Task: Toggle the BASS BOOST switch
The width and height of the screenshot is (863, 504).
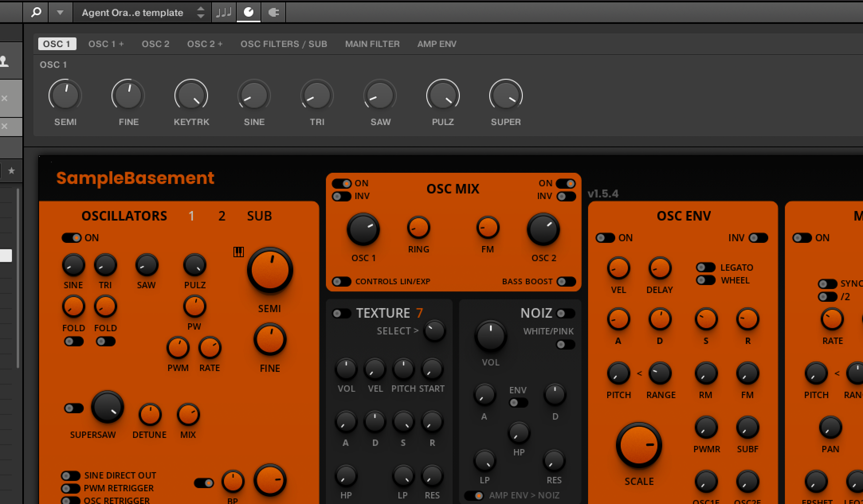Action: point(566,281)
